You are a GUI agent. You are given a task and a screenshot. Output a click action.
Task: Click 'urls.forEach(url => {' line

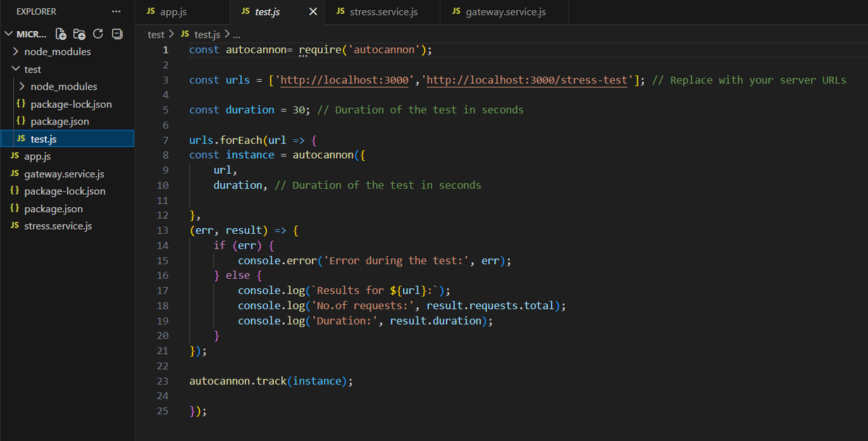pos(254,140)
